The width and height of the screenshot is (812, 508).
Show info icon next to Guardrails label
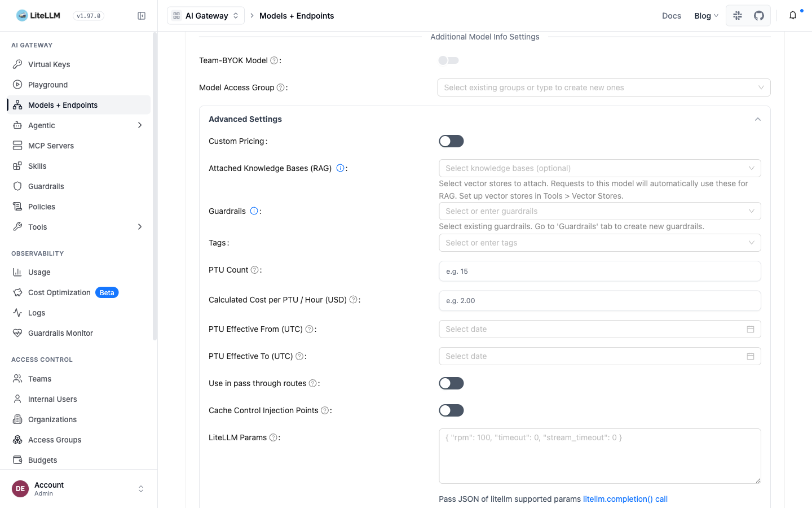coord(254,211)
